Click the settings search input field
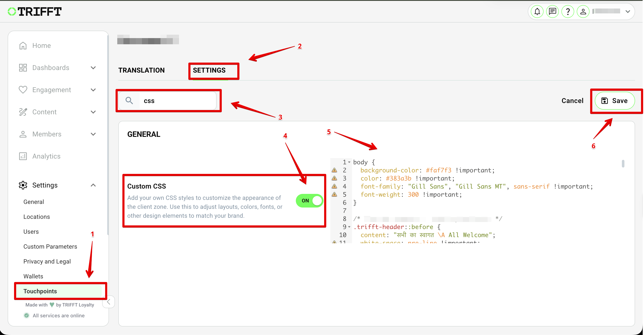The width and height of the screenshot is (644, 335). tap(177, 100)
